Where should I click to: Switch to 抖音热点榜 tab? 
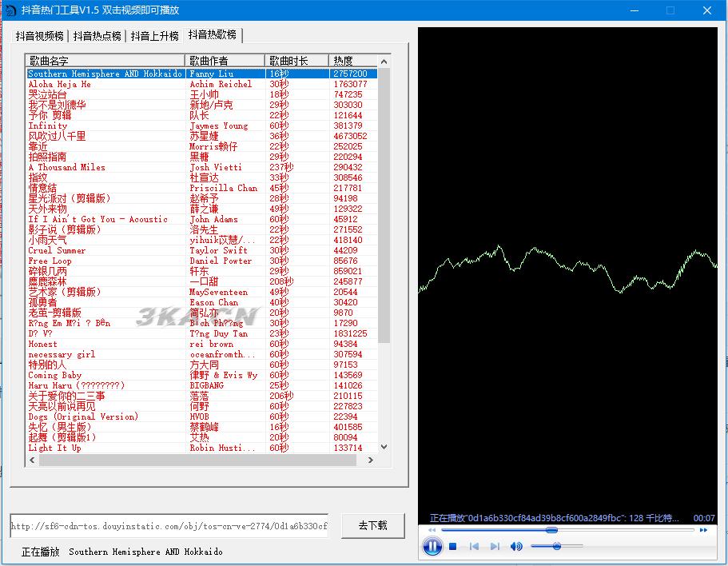(x=97, y=36)
